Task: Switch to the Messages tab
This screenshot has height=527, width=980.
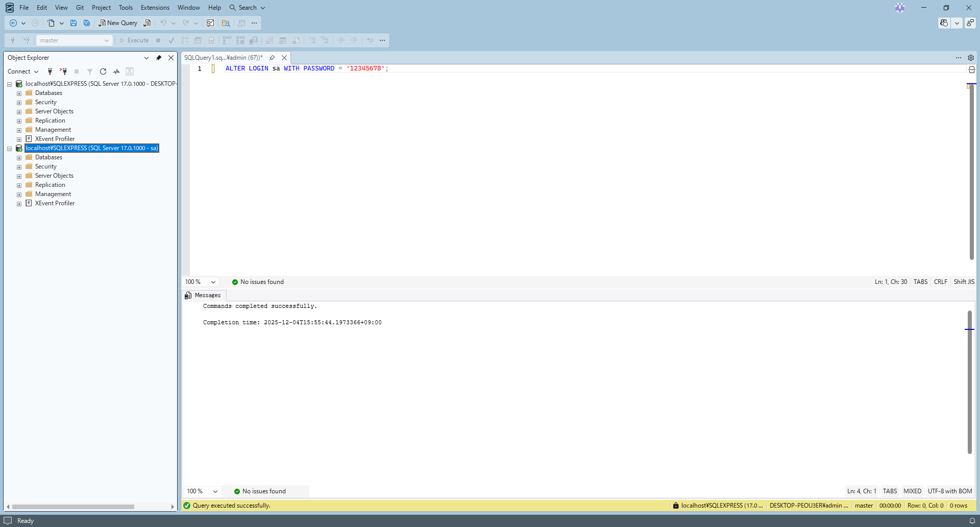Action: (204, 295)
